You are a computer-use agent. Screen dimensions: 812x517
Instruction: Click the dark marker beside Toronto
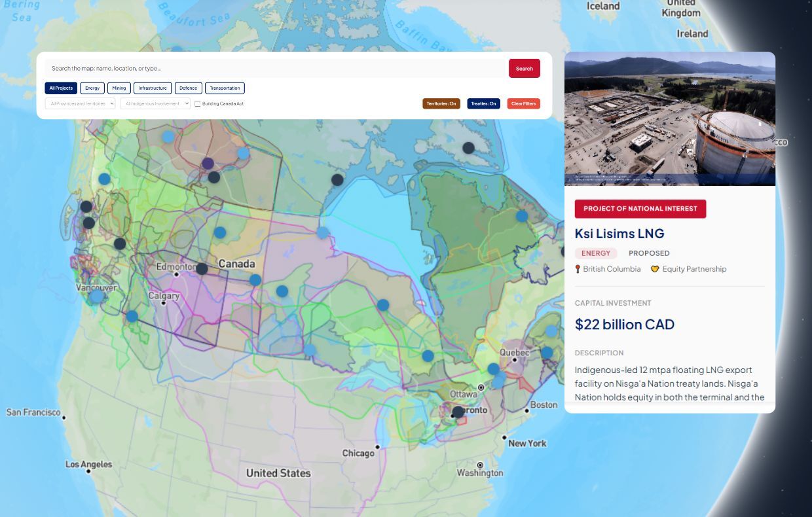point(458,412)
